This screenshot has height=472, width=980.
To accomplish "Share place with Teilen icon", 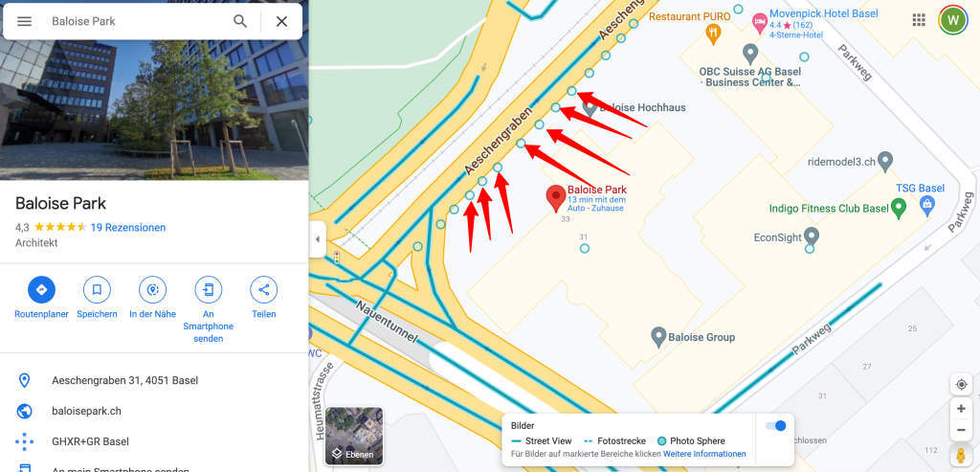I will pos(264,290).
